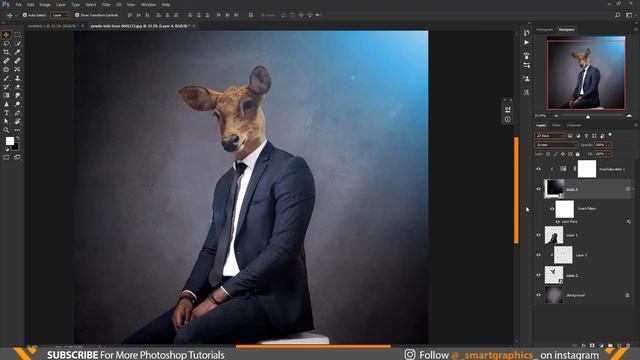Select the Clone Stamp tool

coord(17,78)
